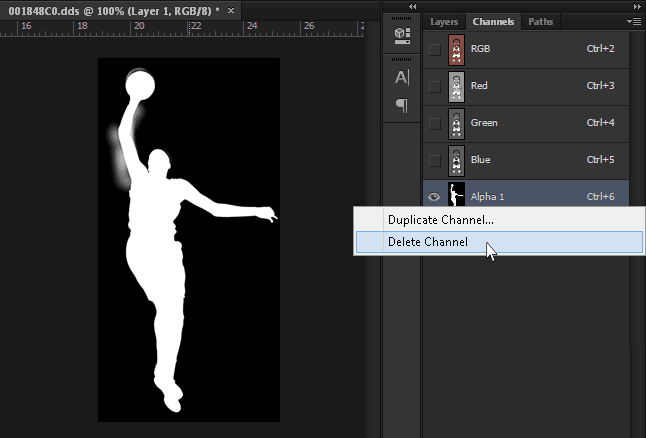This screenshot has height=438, width=646.
Task: Select the Green channel thumbnail
Action: [457, 123]
